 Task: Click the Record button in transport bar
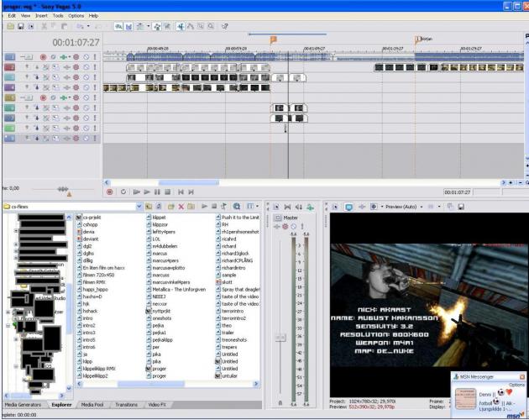(x=110, y=192)
